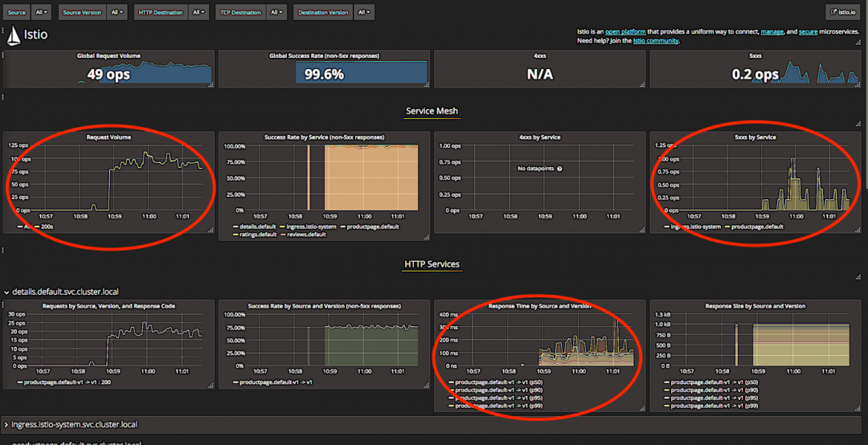
Task: Click the istio.io external link button
Action: coord(844,12)
